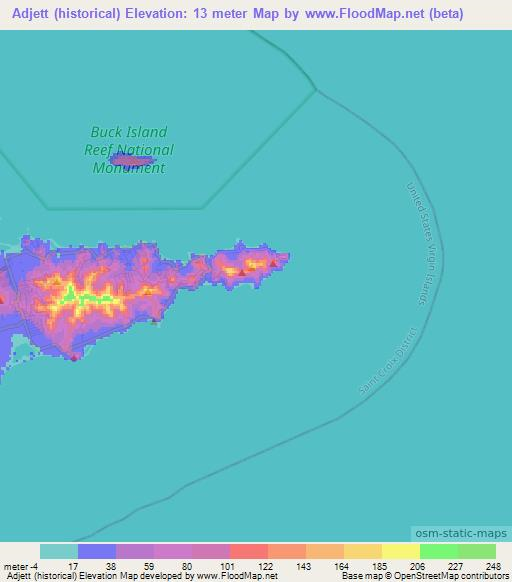Click the page title 'Adjett (historical) Elevation: 13 meter'

point(130,14)
